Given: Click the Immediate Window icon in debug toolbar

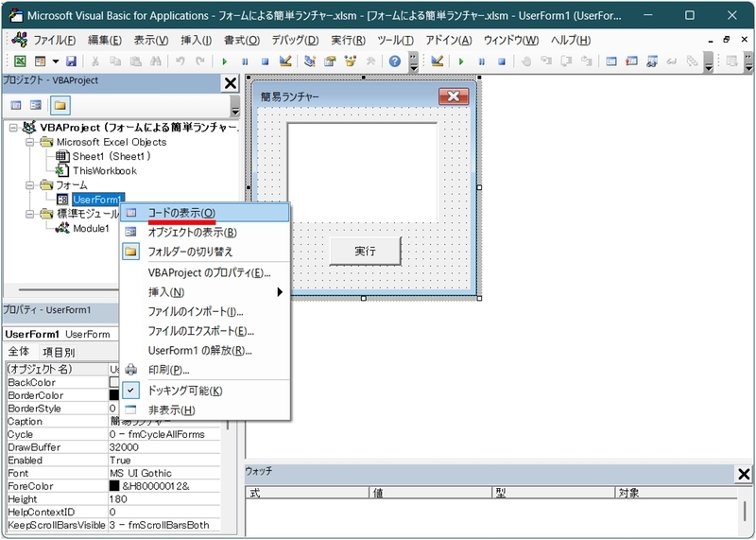Looking at the screenshot, I should 631,61.
